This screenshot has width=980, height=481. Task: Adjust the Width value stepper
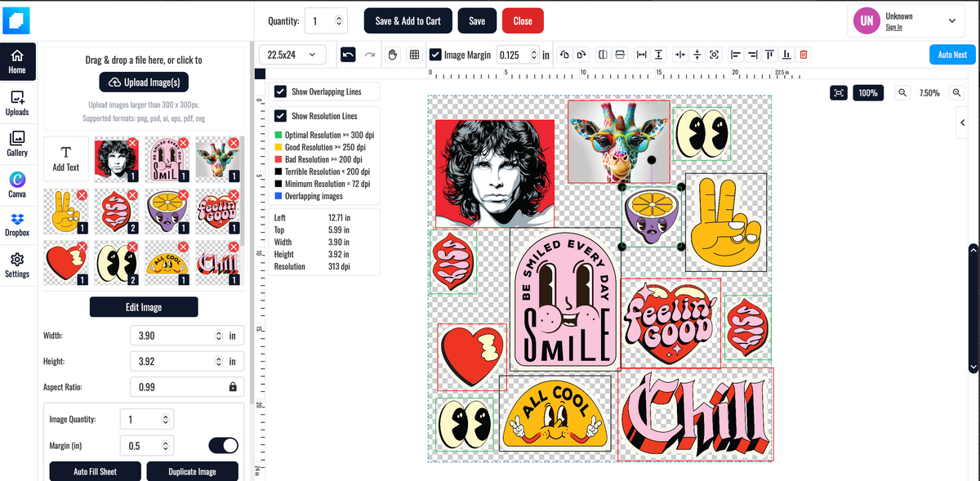pyautogui.click(x=217, y=336)
